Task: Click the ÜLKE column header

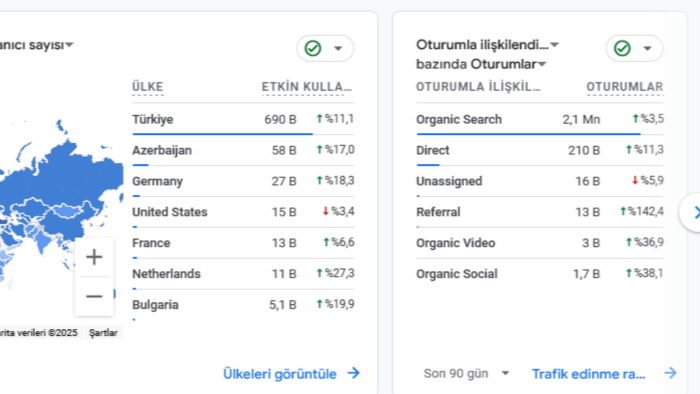Action: coord(148,87)
